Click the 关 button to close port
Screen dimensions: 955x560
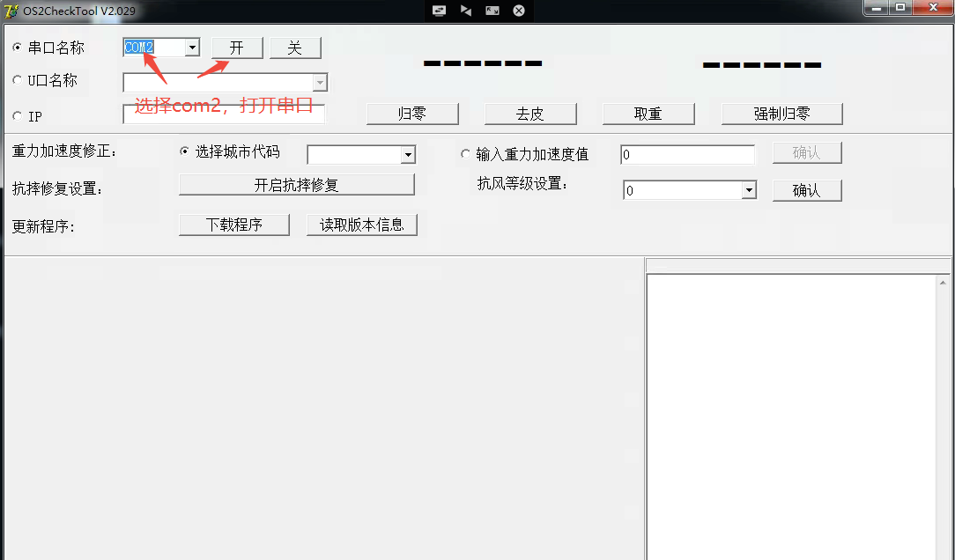pyautogui.click(x=295, y=48)
